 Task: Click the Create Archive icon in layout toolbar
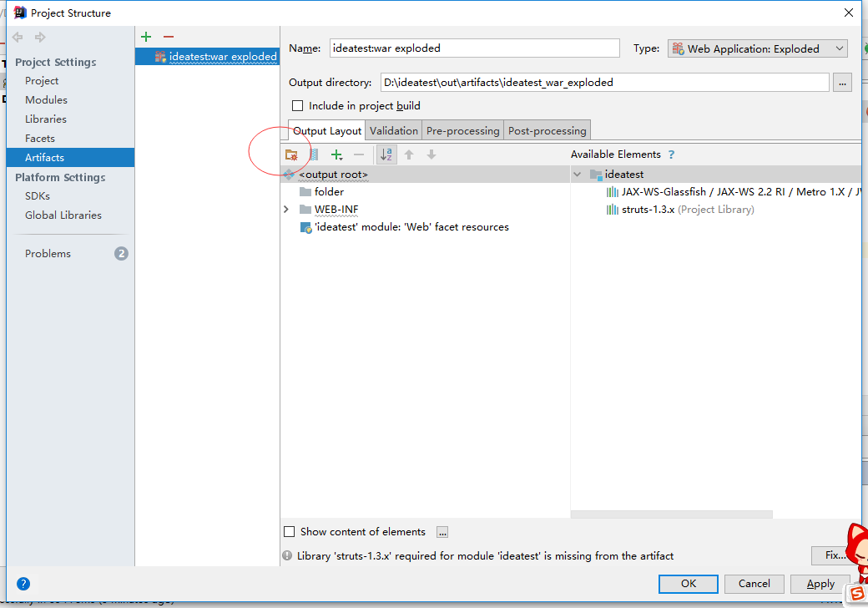tap(314, 155)
